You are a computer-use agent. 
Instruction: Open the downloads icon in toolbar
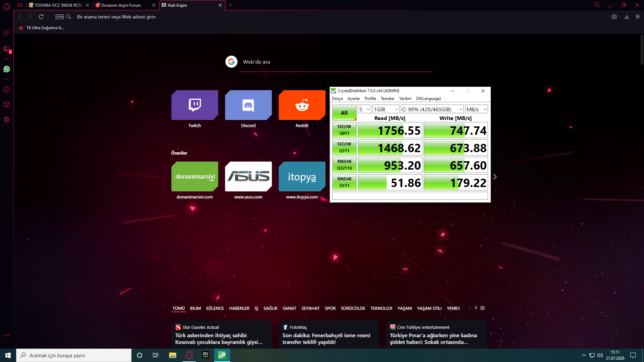coord(626,17)
